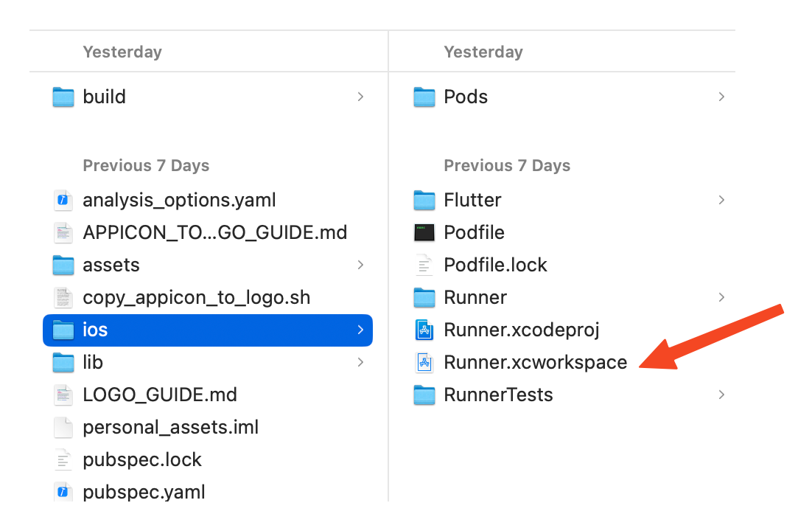Expand the build folder chevron

pos(360,97)
